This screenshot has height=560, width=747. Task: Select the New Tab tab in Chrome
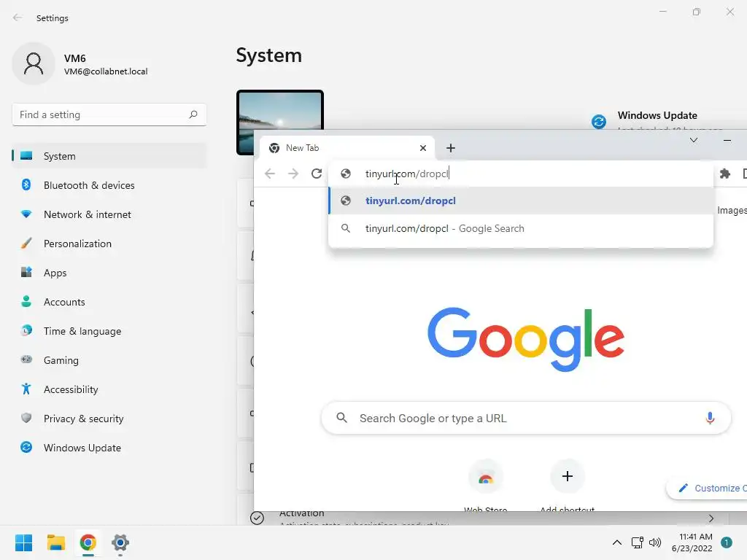347,148
